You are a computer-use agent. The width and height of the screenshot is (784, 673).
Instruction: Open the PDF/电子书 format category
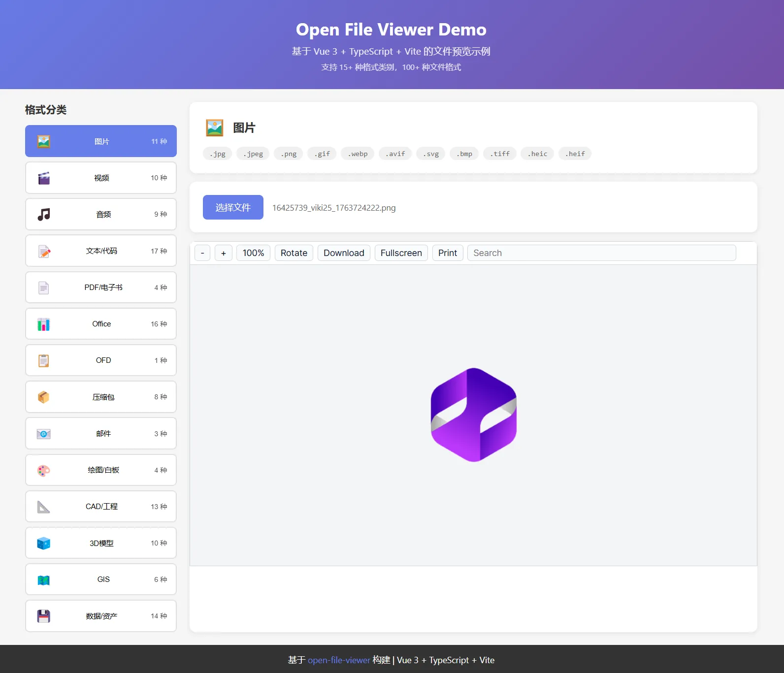pos(101,288)
